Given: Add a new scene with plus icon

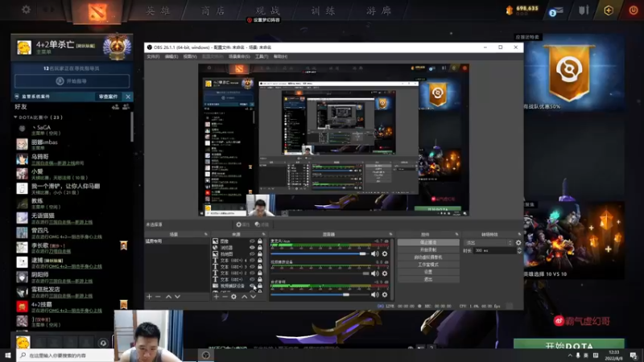Looking at the screenshot, I should pyautogui.click(x=149, y=296).
